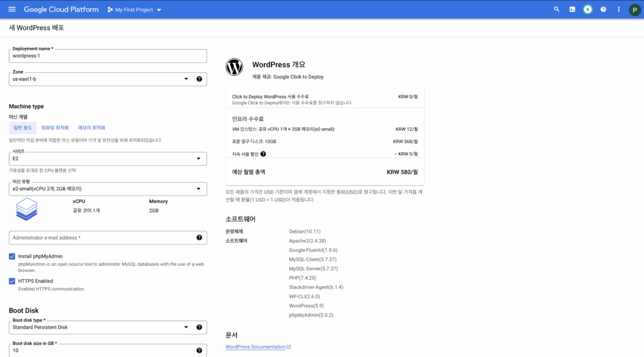Image resolution: width=644 pixels, height=357 pixels.
Task: Click the '표준 영구 디스크: 10GB' row label
Action: [254, 141]
